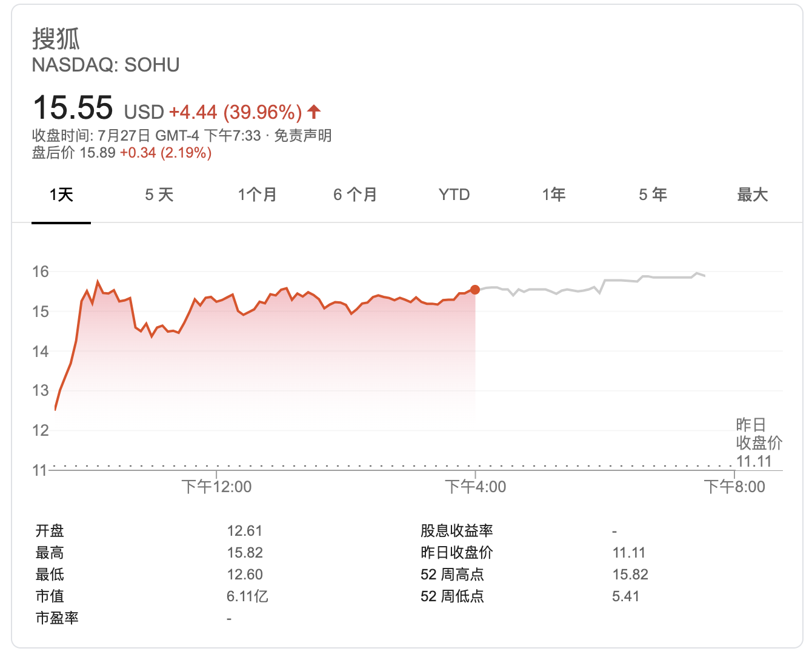This screenshot has height=657, width=812.
Task: Click the 搜狐 company title
Action: coord(56,39)
